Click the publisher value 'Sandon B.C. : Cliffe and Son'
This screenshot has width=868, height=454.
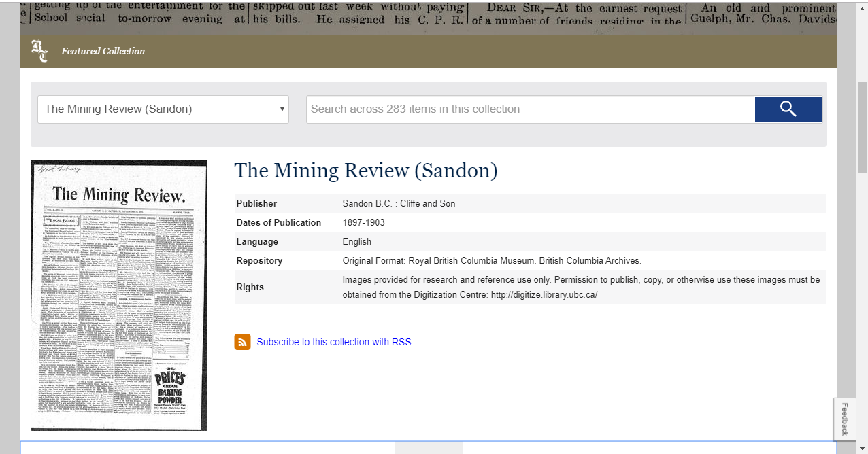click(x=399, y=203)
